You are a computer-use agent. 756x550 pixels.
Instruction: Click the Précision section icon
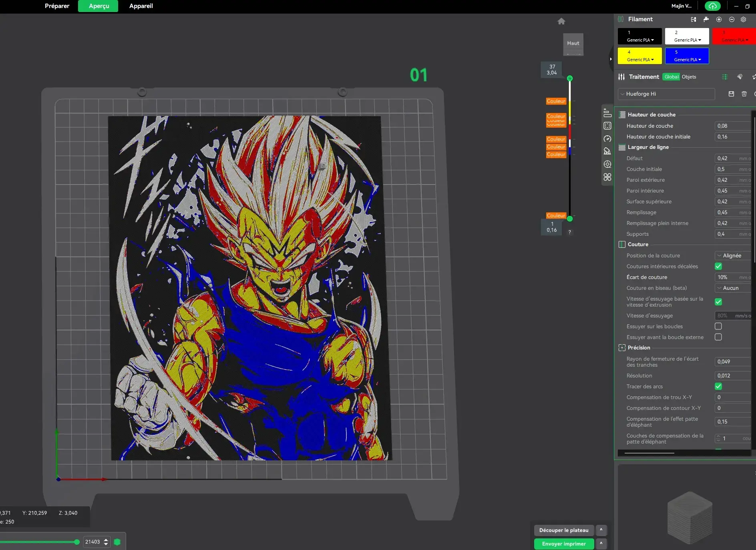[x=622, y=348]
